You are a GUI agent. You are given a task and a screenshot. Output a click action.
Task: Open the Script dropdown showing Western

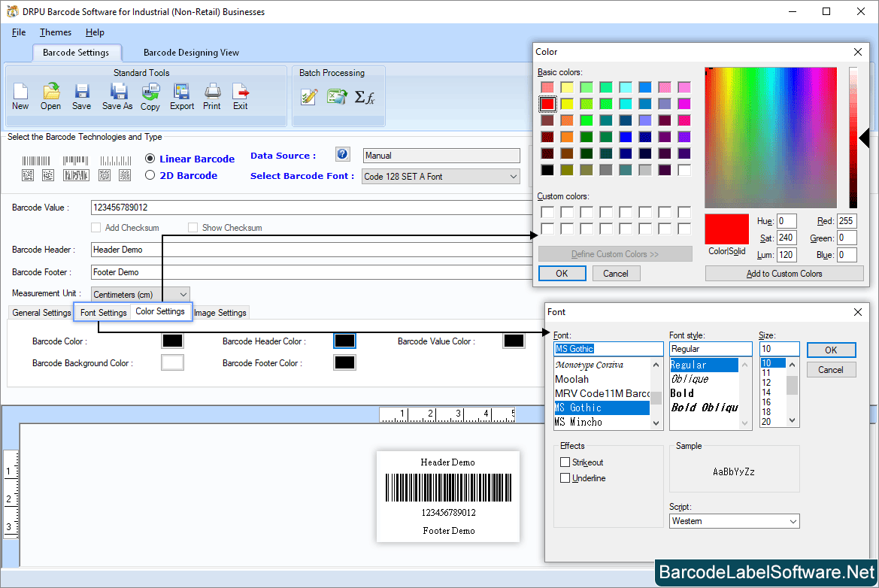[x=734, y=520]
